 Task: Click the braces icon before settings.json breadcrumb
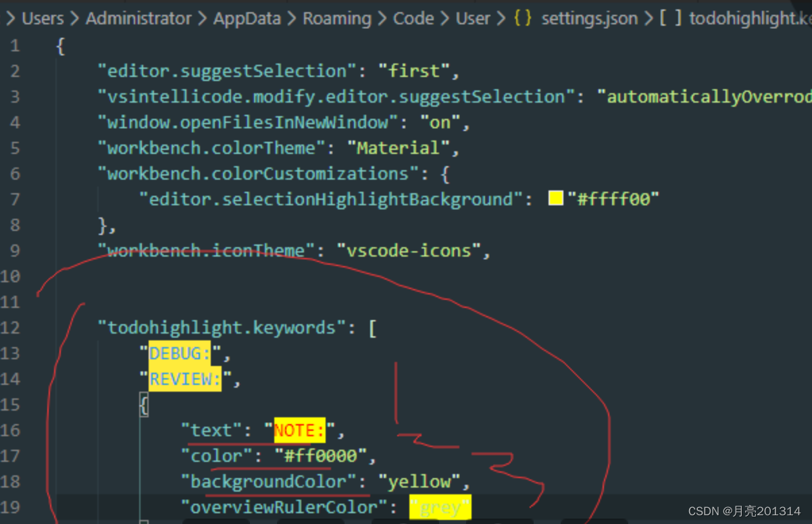[x=523, y=18]
